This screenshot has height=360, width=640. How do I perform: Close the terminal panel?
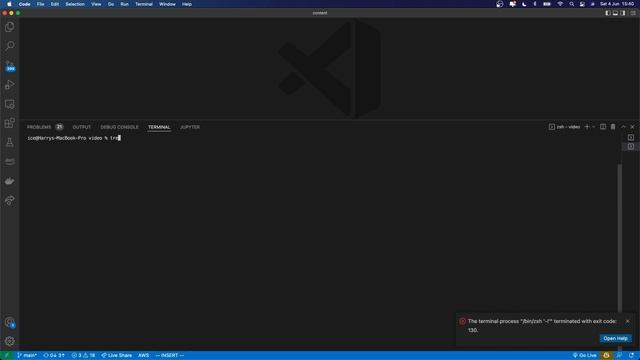(x=632, y=127)
